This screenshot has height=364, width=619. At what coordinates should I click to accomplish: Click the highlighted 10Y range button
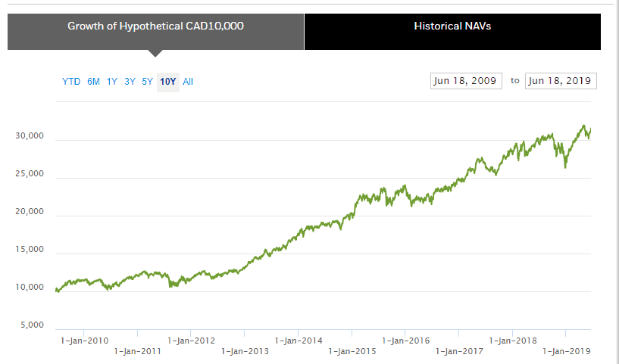pos(167,82)
